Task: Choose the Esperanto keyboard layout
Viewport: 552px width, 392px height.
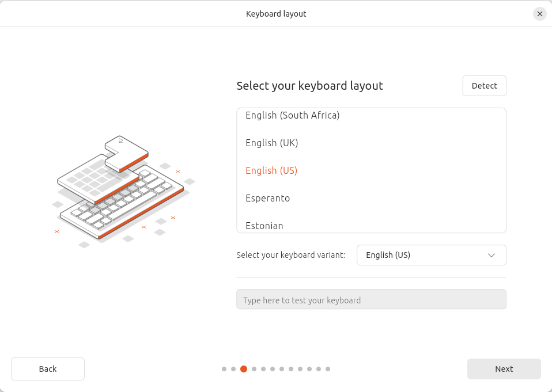Action: (x=267, y=198)
